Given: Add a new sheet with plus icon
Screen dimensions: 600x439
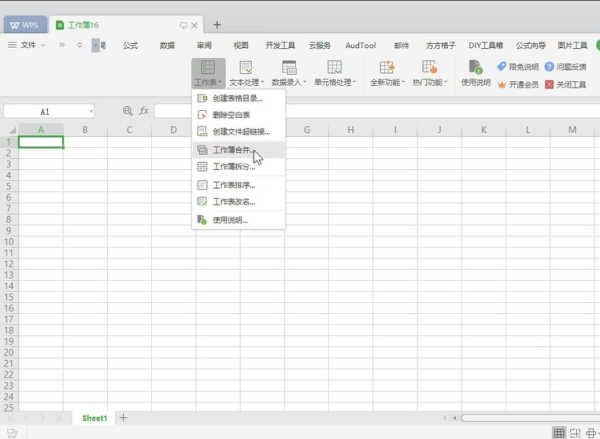Looking at the screenshot, I should click(123, 417).
